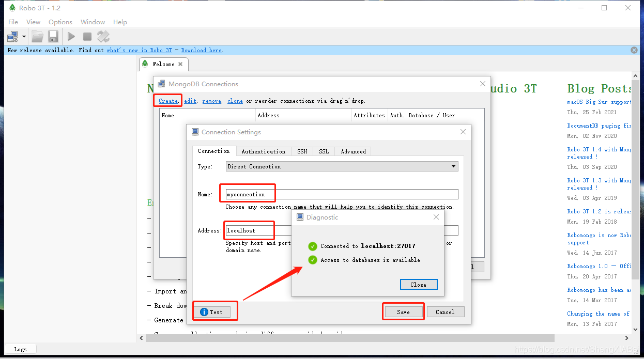
Task: Open the Robomongo is now Robo blog post
Action: click(600, 239)
